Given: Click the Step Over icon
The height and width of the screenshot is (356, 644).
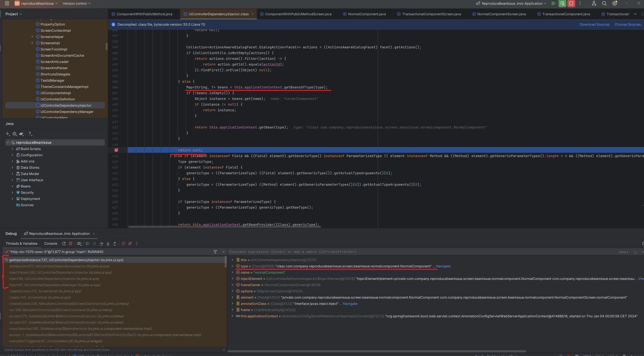Looking at the screenshot, I should [101, 244].
